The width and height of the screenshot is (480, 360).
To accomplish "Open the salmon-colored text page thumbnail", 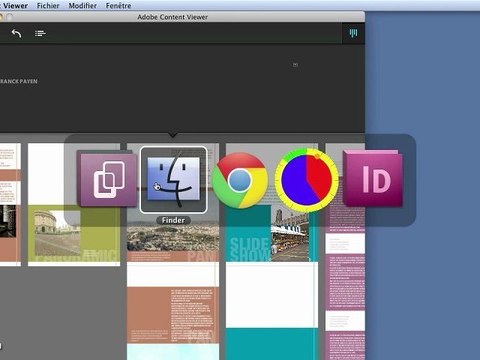I will tap(173, 315).
